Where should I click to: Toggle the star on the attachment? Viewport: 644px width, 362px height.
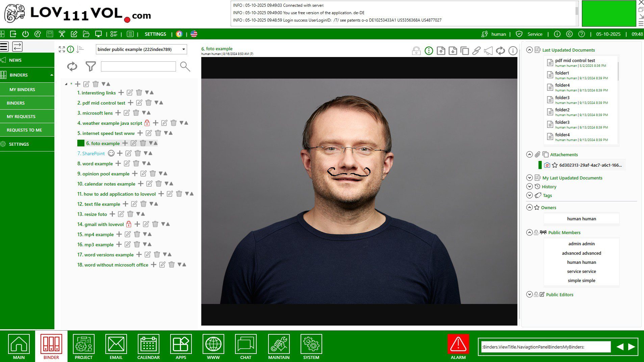(555, 165)
